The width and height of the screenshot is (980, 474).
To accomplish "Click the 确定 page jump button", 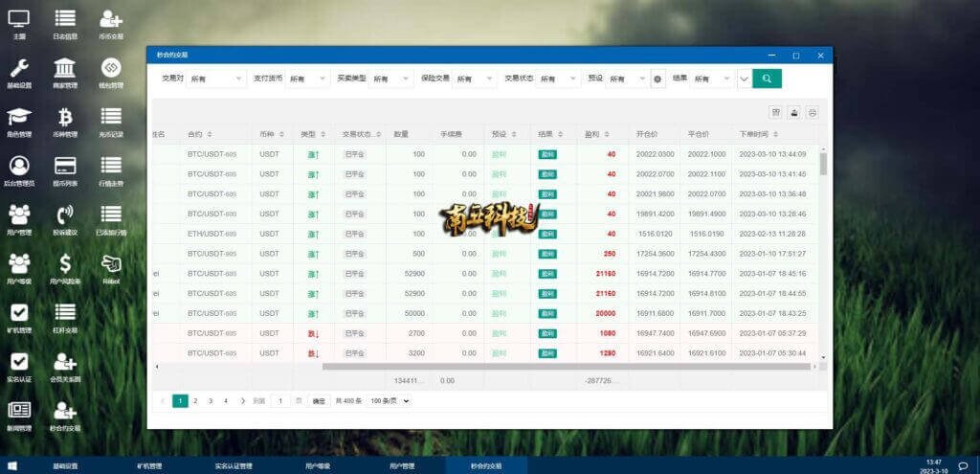I will [x=319, y=401].
